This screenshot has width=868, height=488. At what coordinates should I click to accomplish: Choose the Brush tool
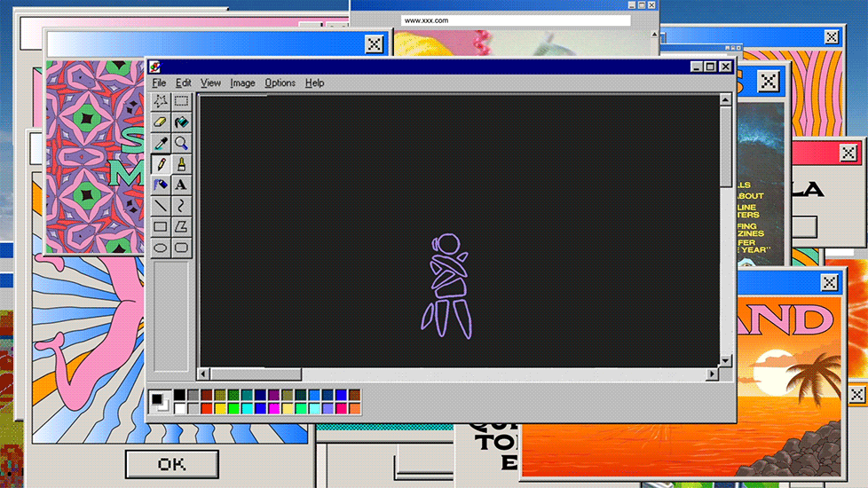coord(181,164)
